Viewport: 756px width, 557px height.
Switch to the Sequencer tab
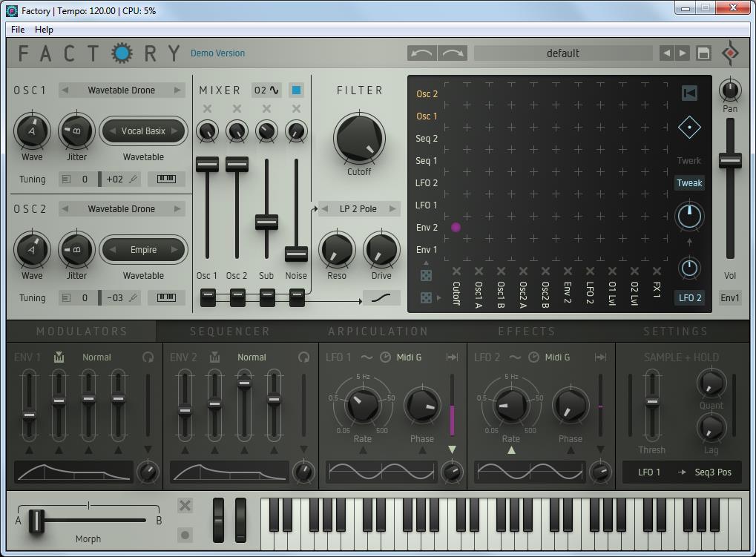point(230,332)
